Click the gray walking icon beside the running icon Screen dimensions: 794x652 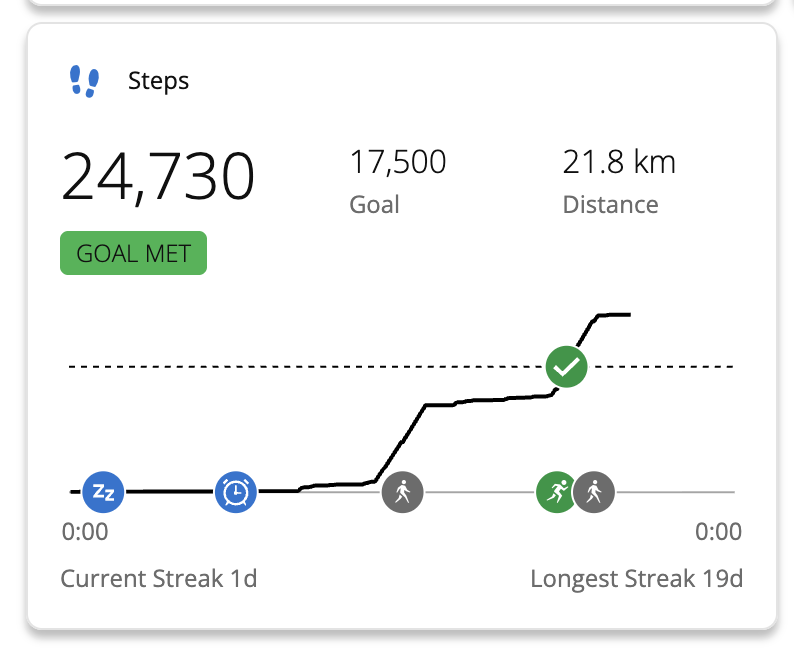click(595, 491)
